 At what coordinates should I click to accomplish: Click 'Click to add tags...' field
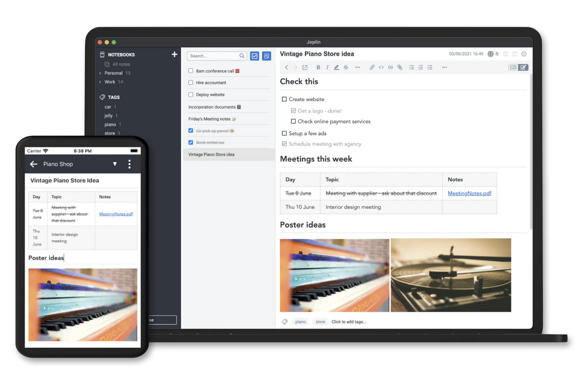348,322
